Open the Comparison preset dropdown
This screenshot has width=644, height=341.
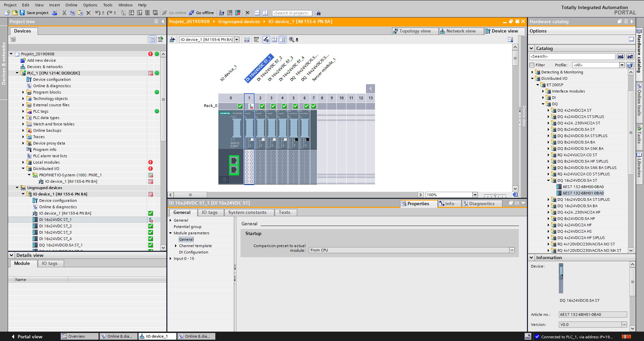point(512,250)
